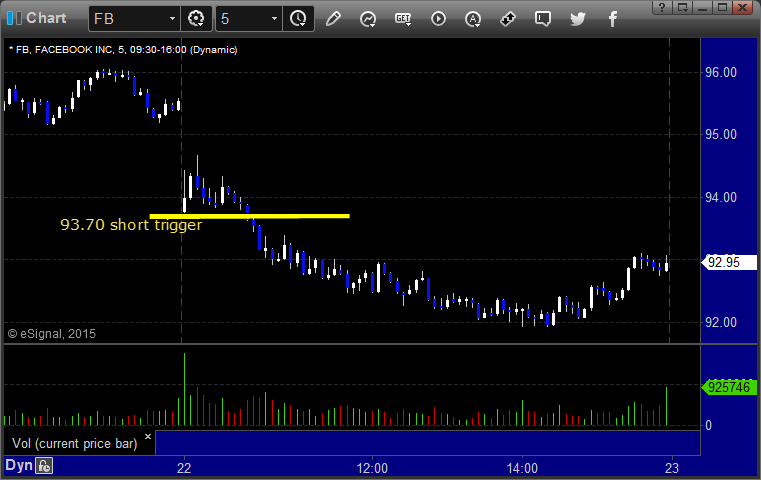Image resolution: width=761 pixels, height=480 pixels.
Task: Click the Vol (current price bar) label
Action: click(75, 444)
